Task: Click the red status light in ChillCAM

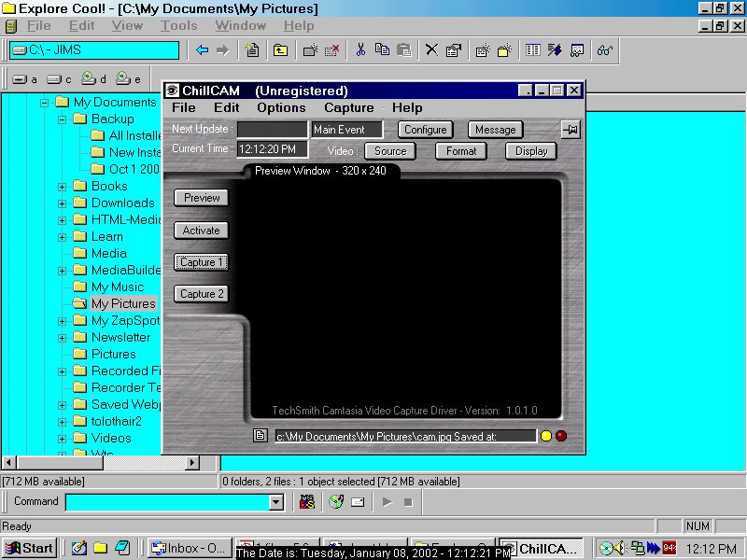Action: click(x=561, y=436)
